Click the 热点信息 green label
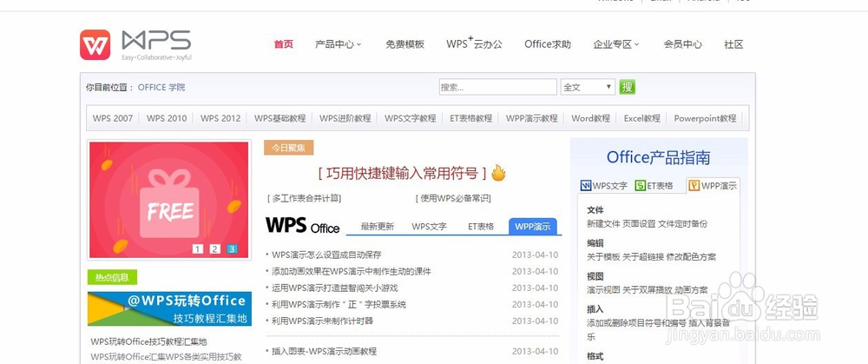 click(x=112, y=278)
